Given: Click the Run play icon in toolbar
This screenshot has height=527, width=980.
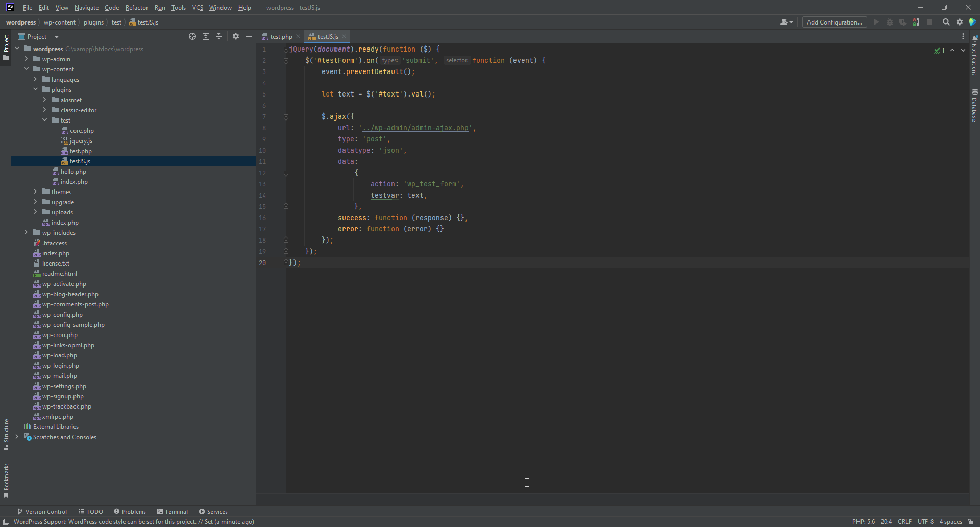Looking at the screenshot, I should click(876, 22).
